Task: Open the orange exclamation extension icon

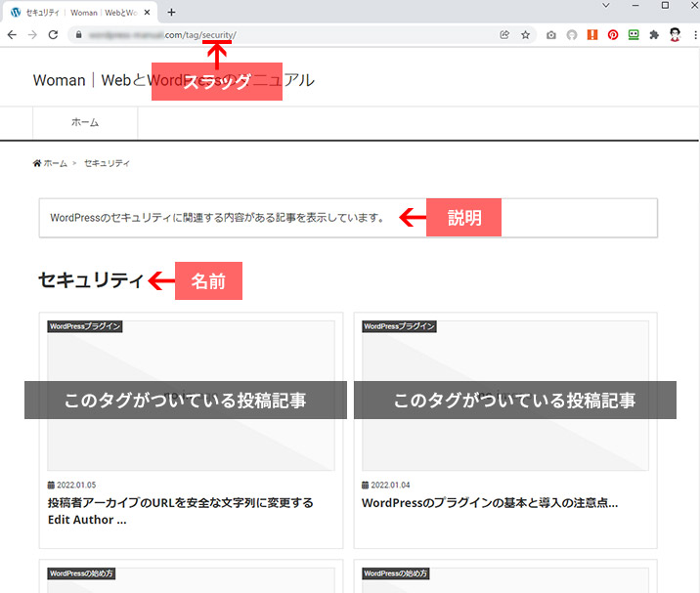Action: point(592,35)
